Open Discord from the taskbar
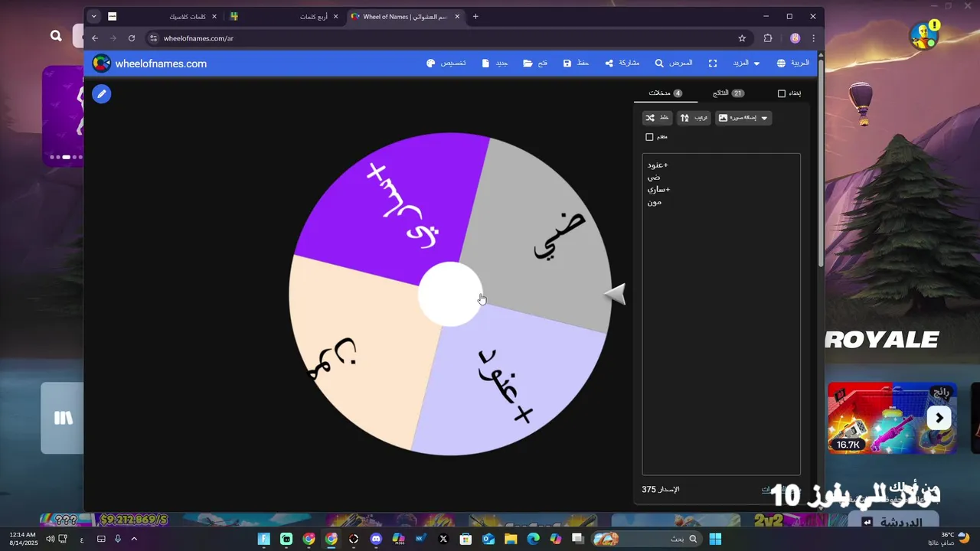Viewport: 980px width, 551px height. (x=376, y=539)
